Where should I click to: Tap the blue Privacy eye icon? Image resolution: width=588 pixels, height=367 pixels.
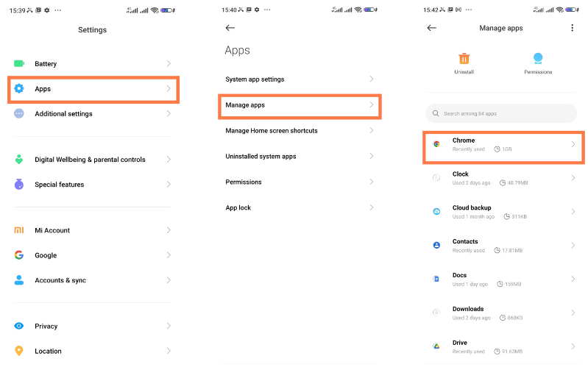(18, 326)
